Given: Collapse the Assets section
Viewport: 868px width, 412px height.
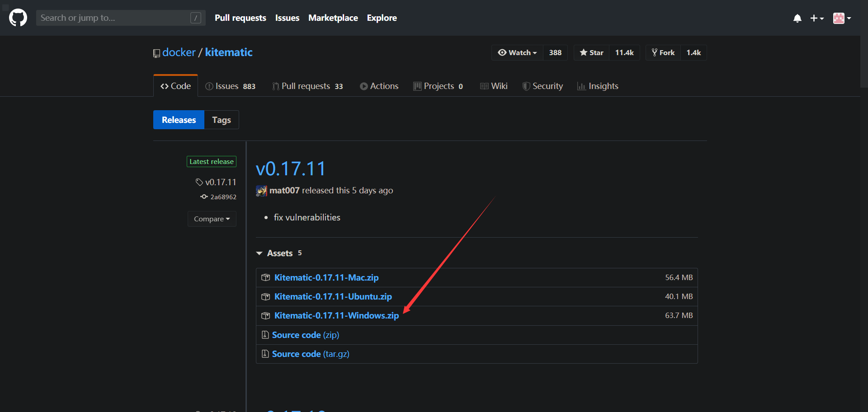Looking at the screenshot, I should pyautogui.click(x=279, y=253).
